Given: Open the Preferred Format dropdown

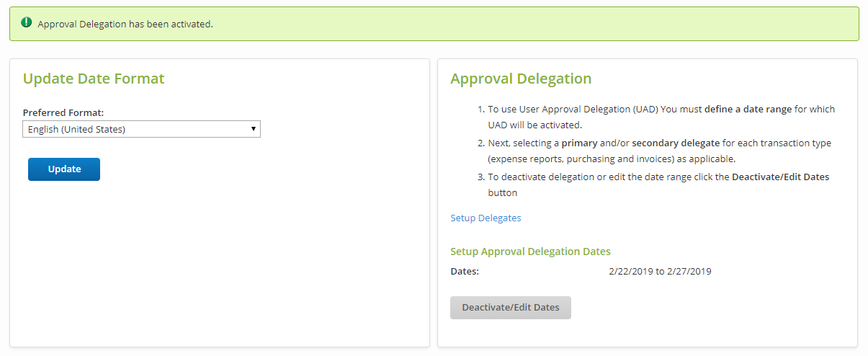Looking at the screenshot, I should 141,129.
